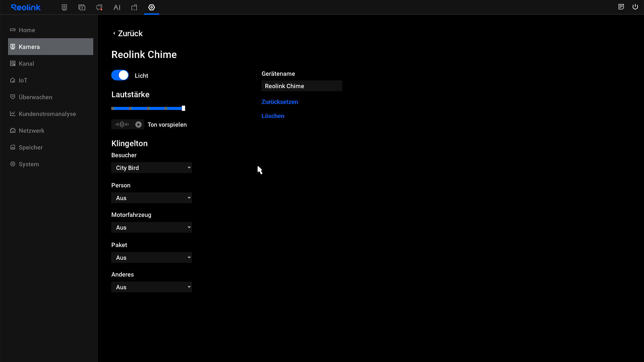Open the live view camera tab icon
644x362 pixels.
[64, 7]
